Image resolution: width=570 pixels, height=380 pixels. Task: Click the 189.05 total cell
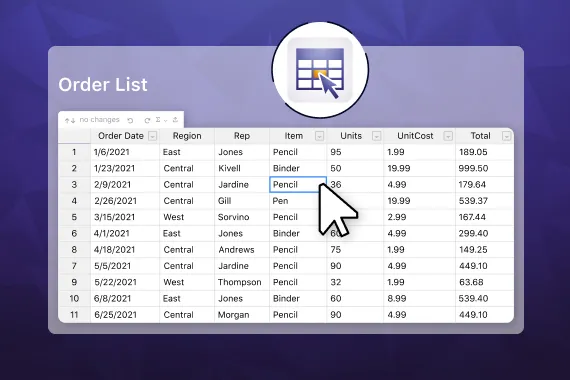pyautogui.click(x=485, y=152)
